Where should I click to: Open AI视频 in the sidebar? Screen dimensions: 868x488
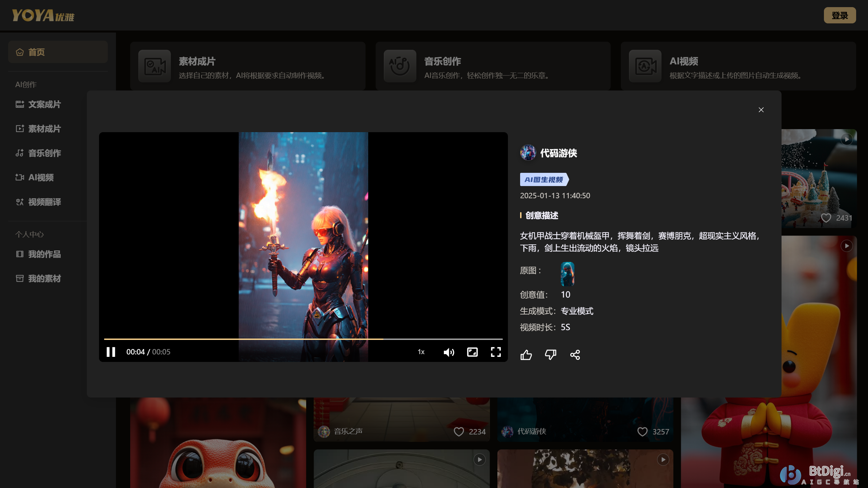tap(35, 178)
